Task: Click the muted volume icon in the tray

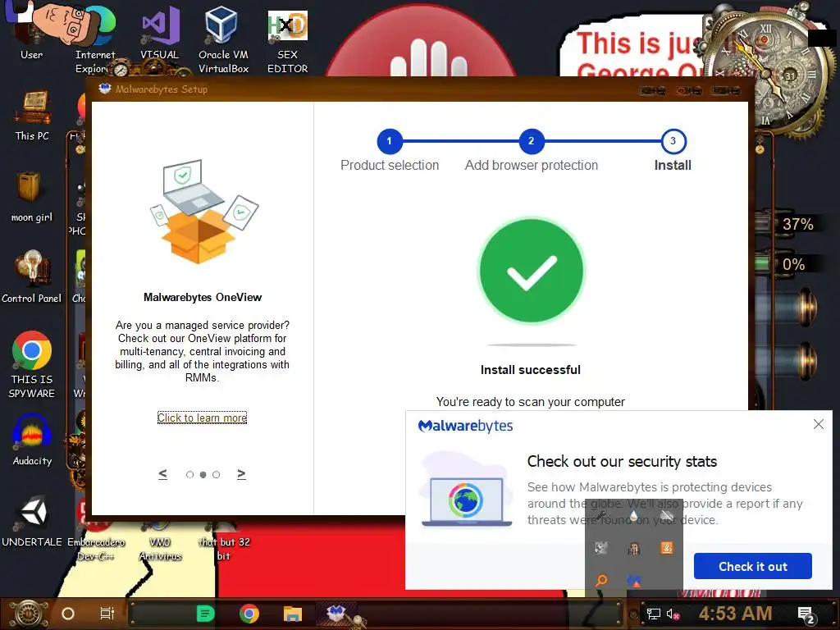Action: (673, 614)
